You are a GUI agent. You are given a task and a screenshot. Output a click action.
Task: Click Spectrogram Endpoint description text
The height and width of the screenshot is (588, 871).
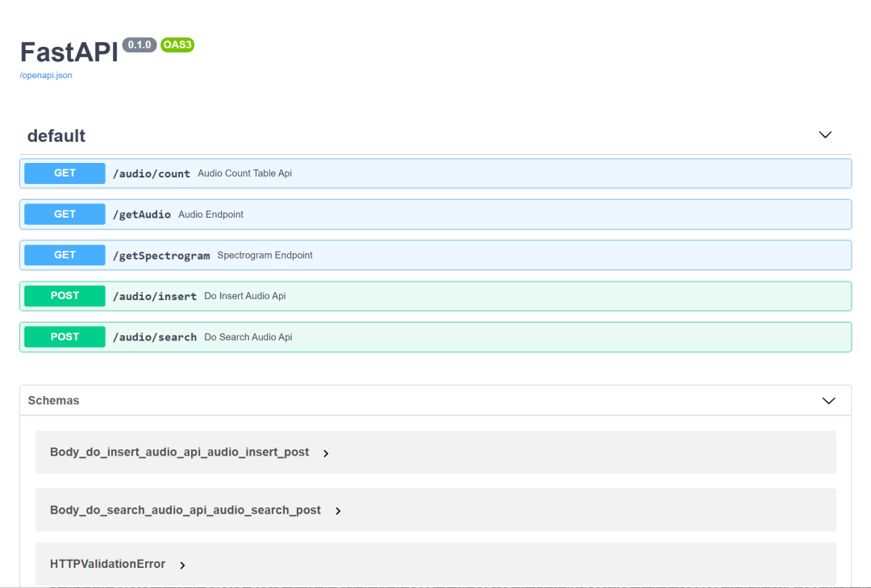pos(265,255)
